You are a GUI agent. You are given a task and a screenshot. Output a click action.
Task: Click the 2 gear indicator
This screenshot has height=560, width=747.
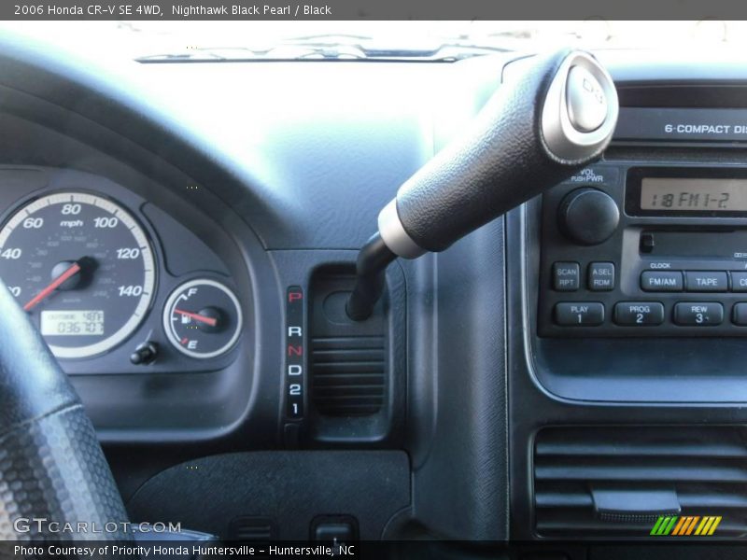click(x=295, y=389)
